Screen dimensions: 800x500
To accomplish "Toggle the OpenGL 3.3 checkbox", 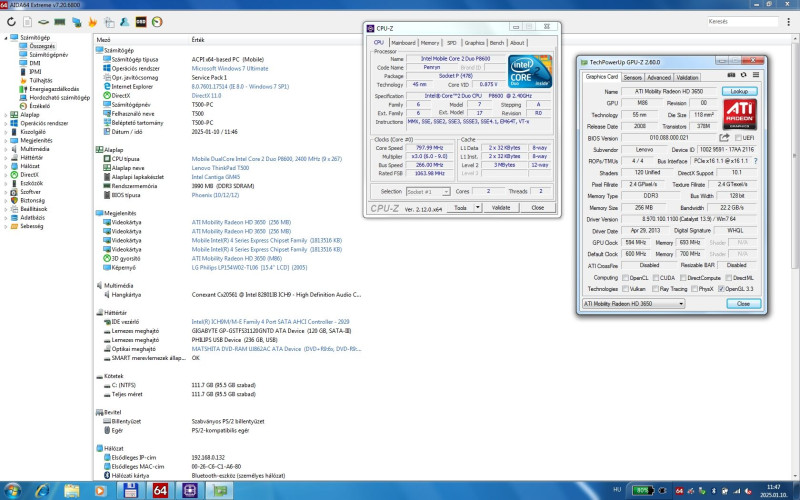I will 721,289.
